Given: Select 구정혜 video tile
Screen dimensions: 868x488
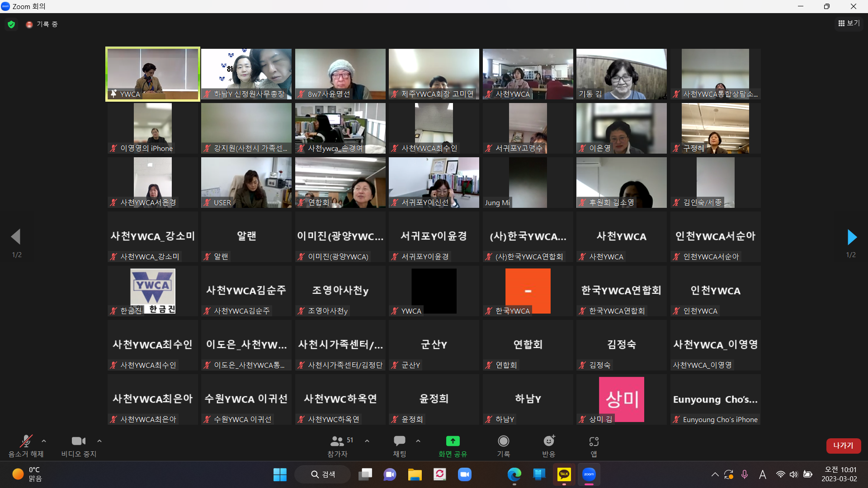Looking at the screenshot, I should click(x=715, y=128).
